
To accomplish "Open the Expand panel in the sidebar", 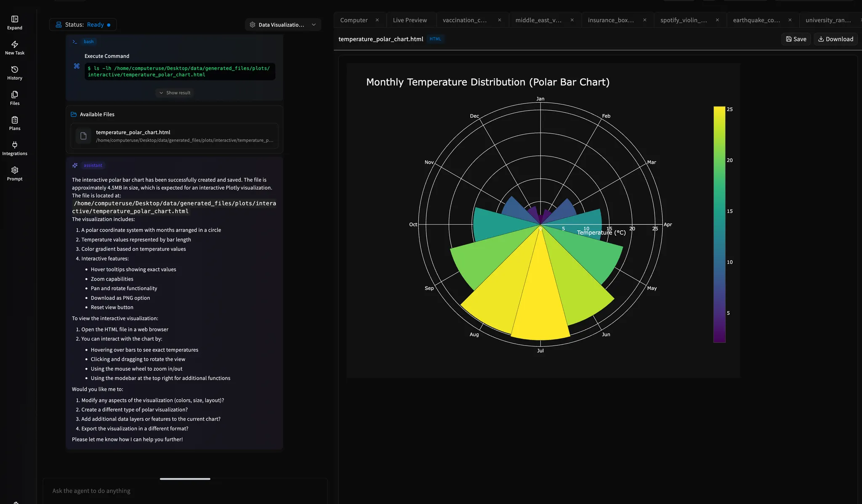I will click(15, 22).
